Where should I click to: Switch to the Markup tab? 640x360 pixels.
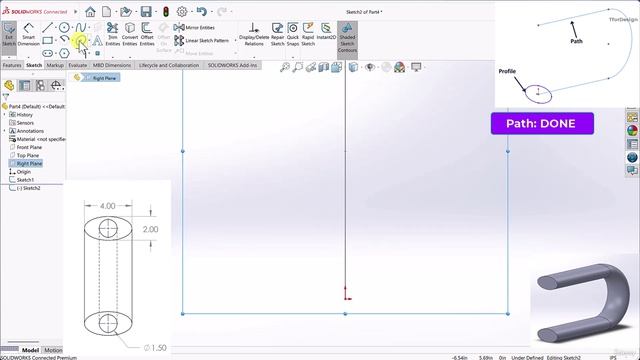[55, 65]
